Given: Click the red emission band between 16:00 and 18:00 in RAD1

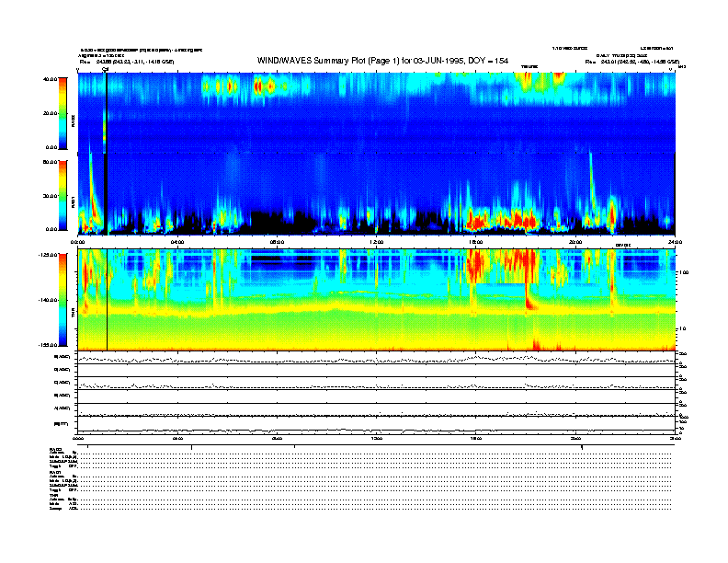Looking at the screenshot, I should pos(503,219).
